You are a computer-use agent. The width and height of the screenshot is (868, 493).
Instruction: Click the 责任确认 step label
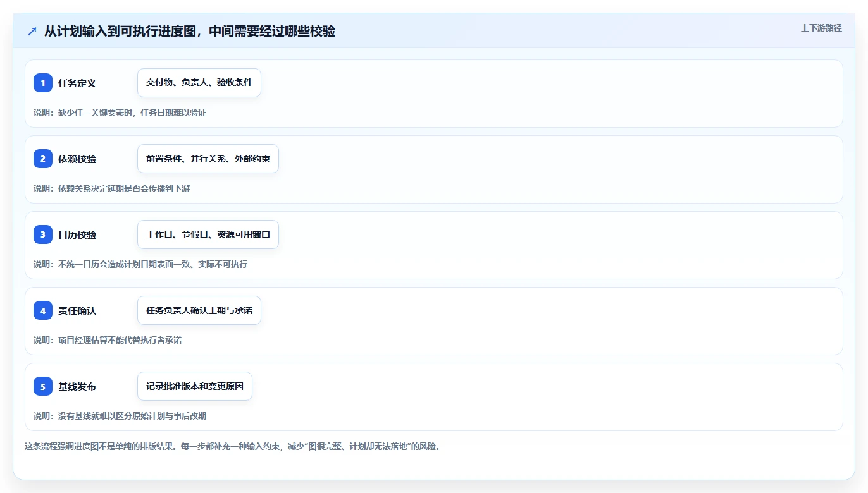[x=77, y=310]
